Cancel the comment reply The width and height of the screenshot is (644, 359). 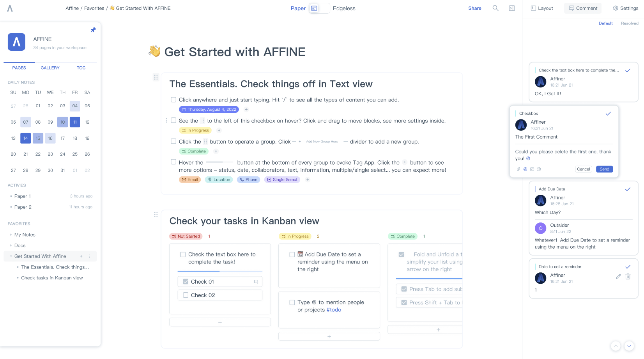coord(584,169)
